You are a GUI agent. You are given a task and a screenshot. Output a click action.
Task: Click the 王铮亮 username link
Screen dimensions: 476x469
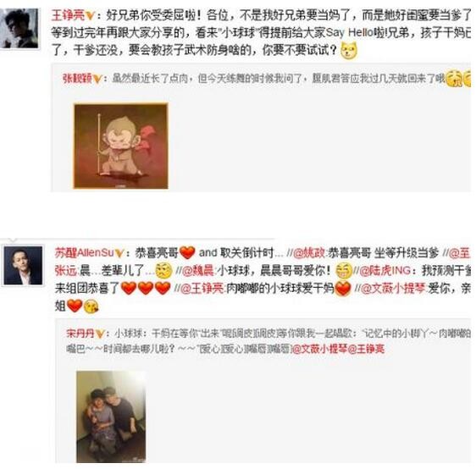68,15
